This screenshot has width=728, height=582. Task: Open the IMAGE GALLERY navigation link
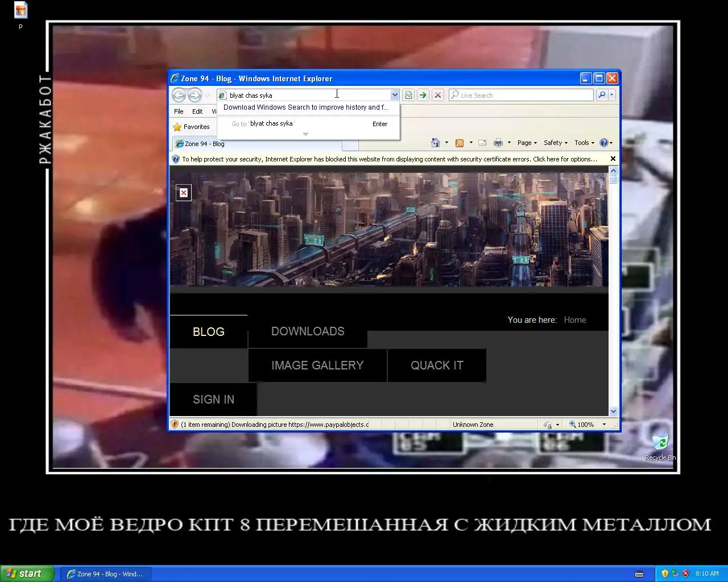click(x=317, y=365)
